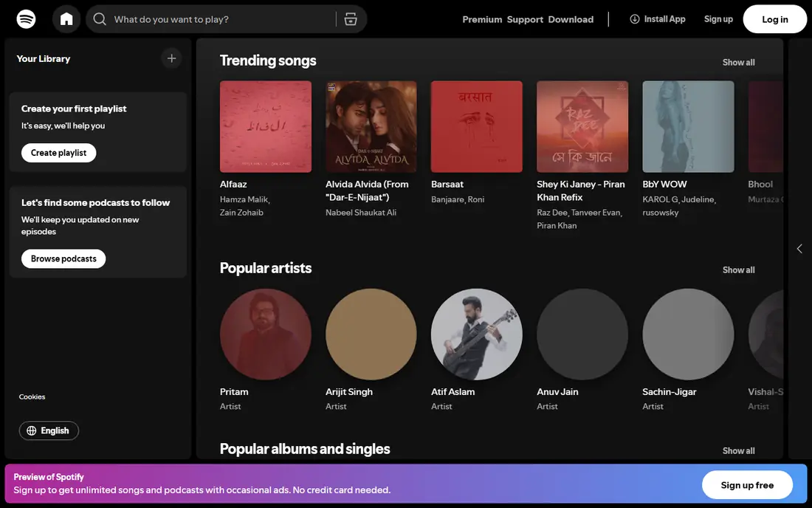Click the song title Barsaat
The width and height of the screenshot is (812, 508).
pyautogui.click(x=447, y=185)
